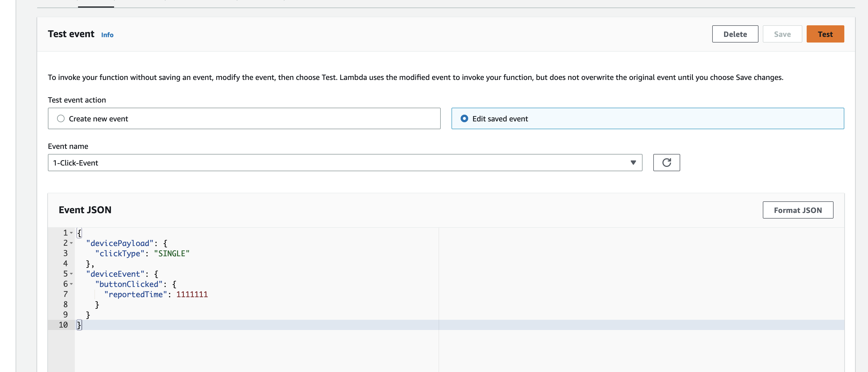Click the "clickType" key on line 3
Viewport: 868px width, 372px height.
point(120,253)
